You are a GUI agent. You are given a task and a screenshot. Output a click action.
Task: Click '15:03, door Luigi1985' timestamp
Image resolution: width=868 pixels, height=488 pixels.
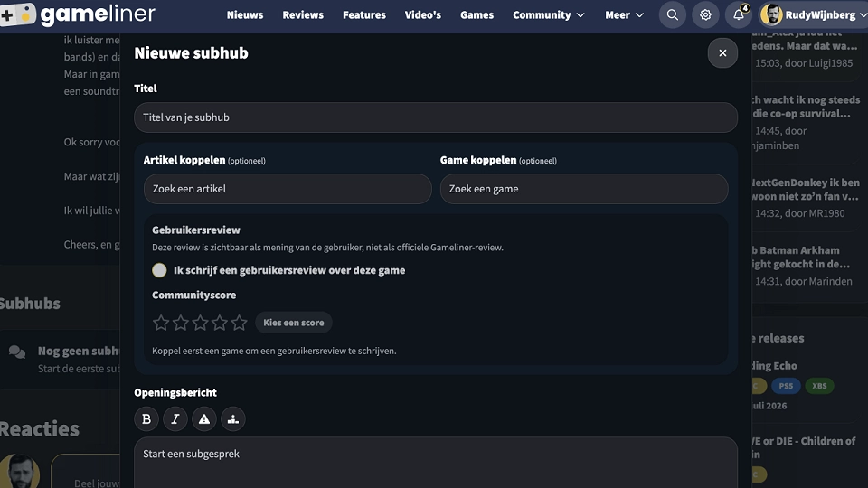pos(804,63)
